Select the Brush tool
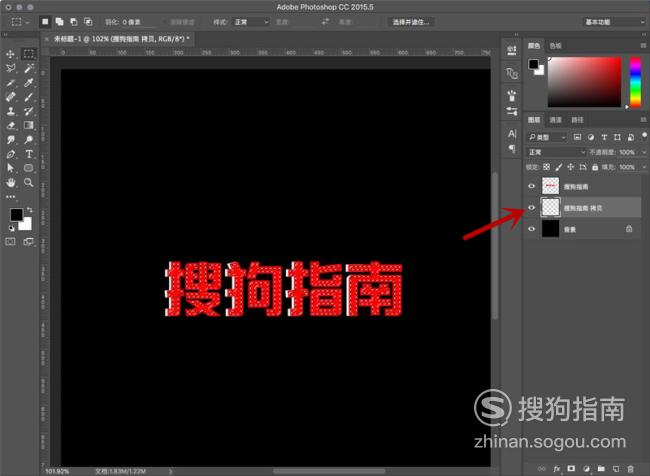 coord(29,97)
